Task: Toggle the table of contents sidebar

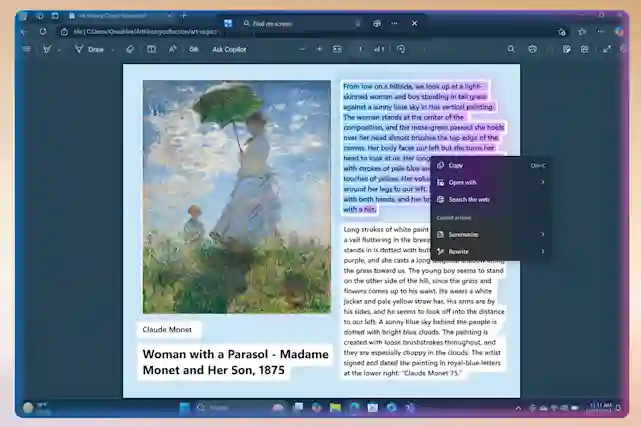Action: click(x=27, y=49)
